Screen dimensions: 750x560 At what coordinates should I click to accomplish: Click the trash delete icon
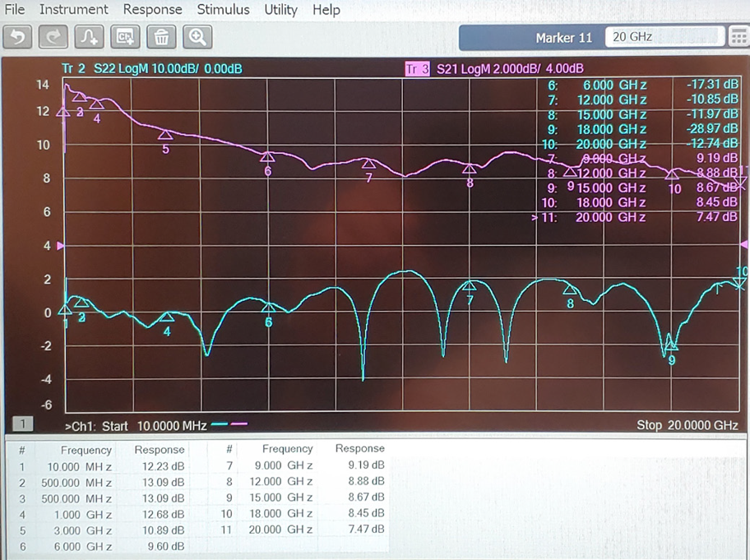[x=161, y=37]
